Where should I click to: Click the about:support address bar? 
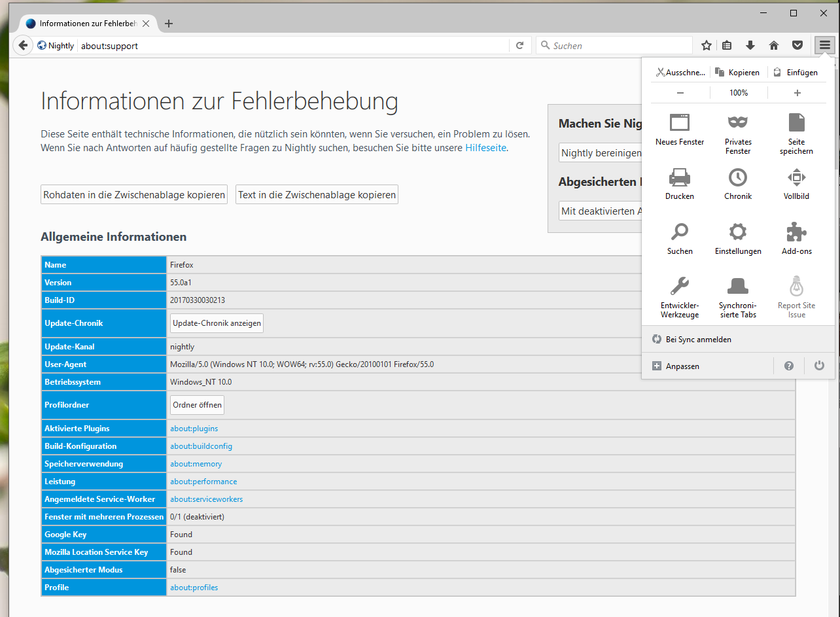[x=292, y=46]
